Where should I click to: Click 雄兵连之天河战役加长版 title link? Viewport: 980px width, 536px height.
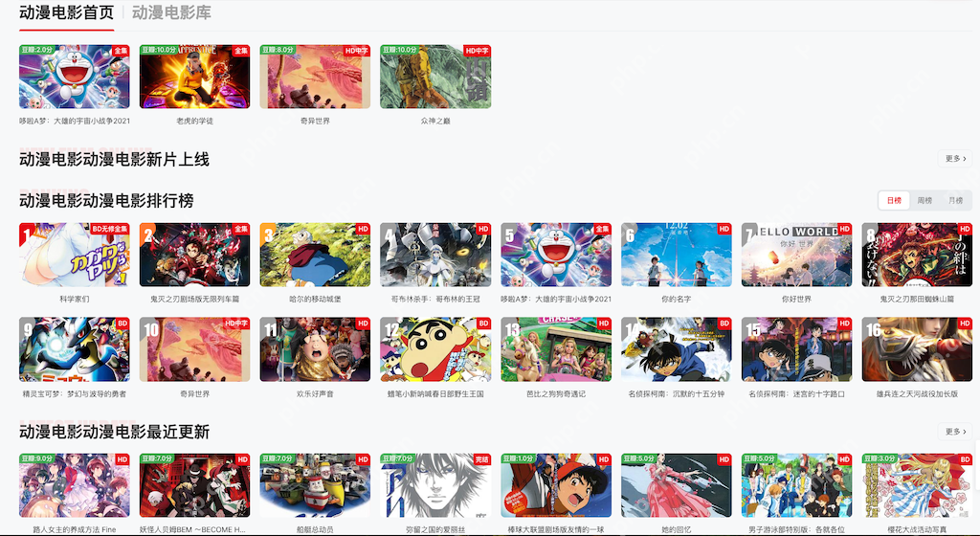point(917,394)
